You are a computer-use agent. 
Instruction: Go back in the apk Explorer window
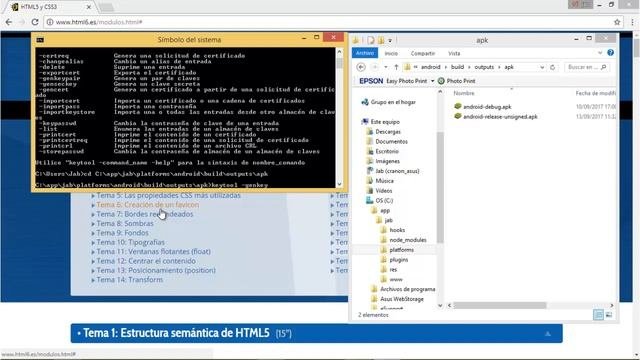361,67
